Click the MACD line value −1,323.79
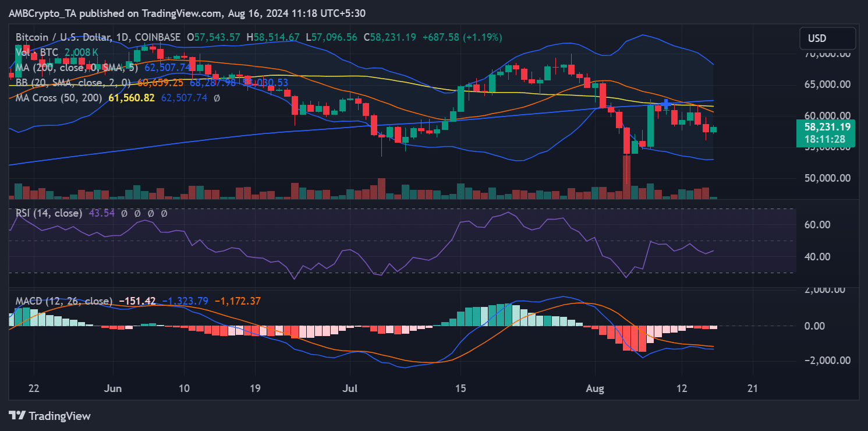This screenshot has height=431, width=868. tap(185, 301)
